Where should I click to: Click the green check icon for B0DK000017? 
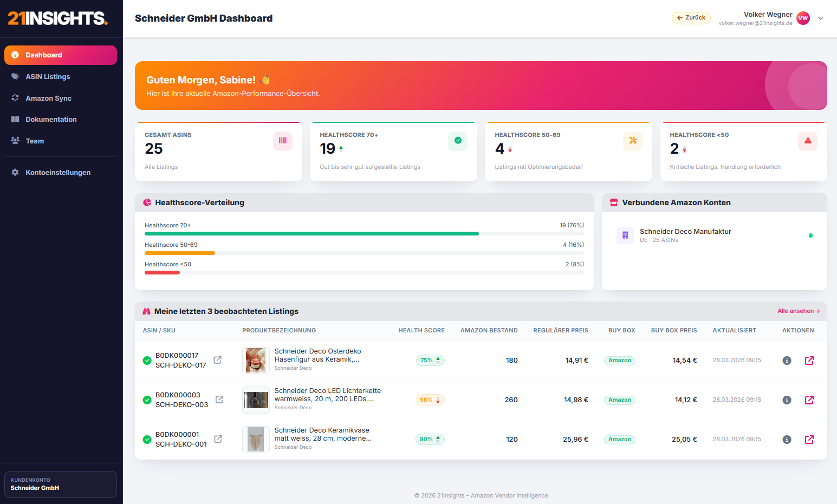[147, 361]
